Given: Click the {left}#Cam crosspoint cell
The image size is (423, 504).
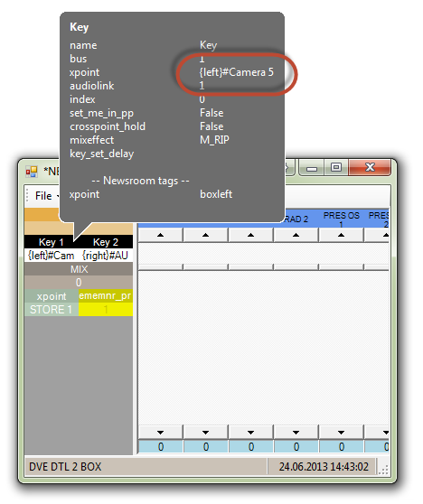Looking at the screenshot, I should click(x=52, y=256).
